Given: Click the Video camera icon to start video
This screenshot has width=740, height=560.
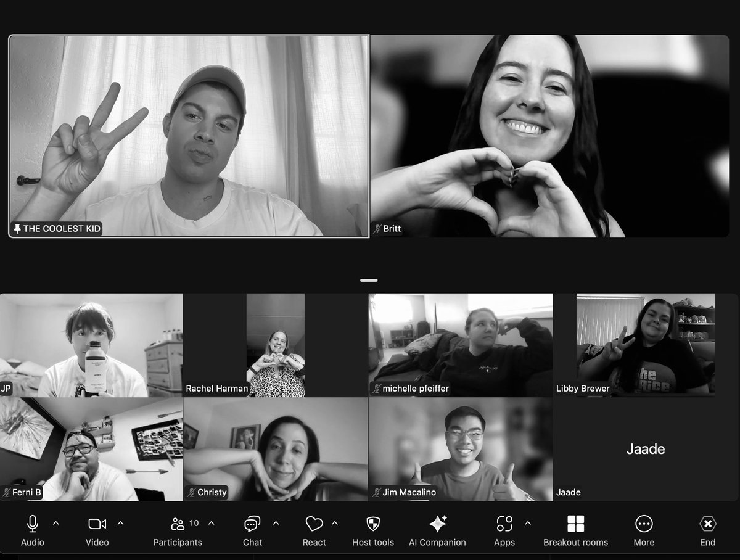Looking at the screenshot, I should pos(96,524).
